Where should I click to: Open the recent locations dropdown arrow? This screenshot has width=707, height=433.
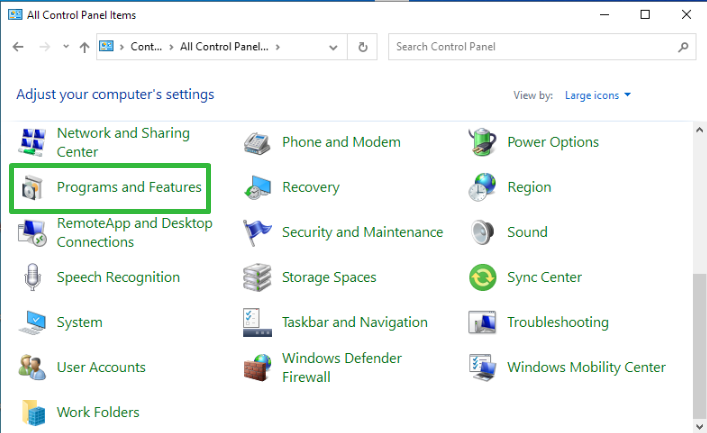click(x=66, y=46)
